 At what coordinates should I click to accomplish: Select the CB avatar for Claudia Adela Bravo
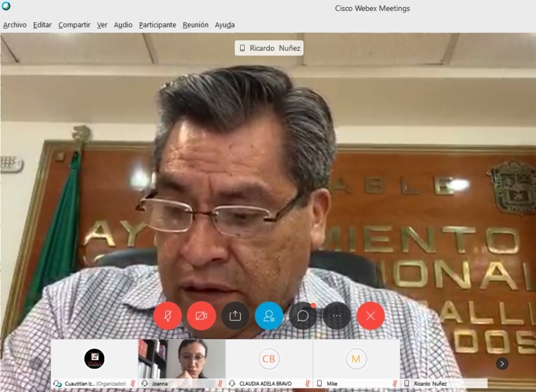tap(269, 359)
